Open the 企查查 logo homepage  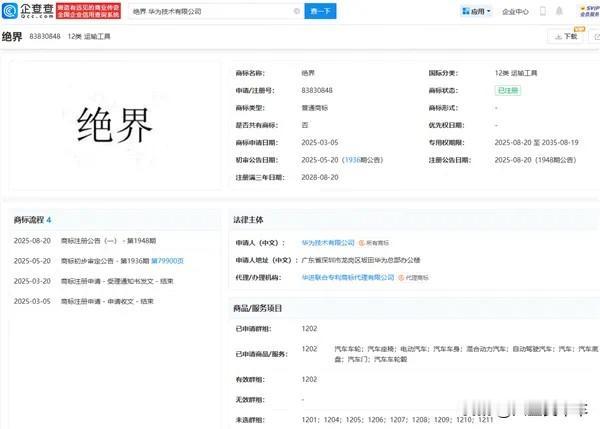click(x=28, y=11)
